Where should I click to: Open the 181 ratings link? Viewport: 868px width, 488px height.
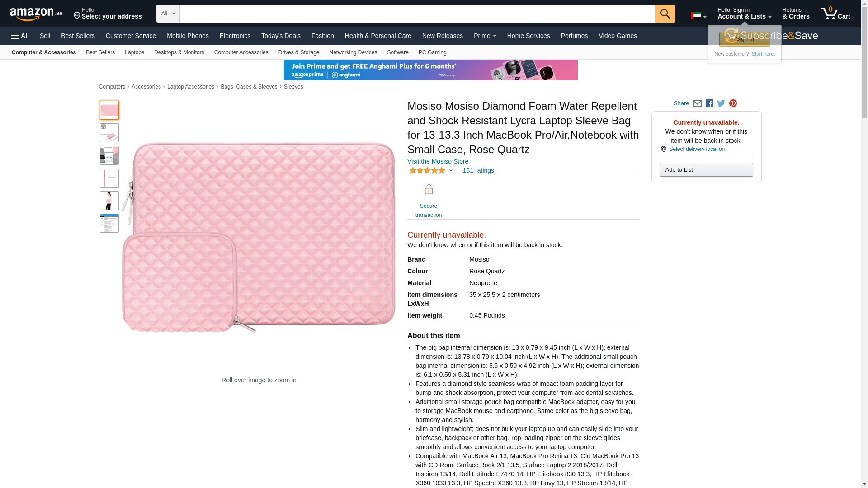click(478, 170)
